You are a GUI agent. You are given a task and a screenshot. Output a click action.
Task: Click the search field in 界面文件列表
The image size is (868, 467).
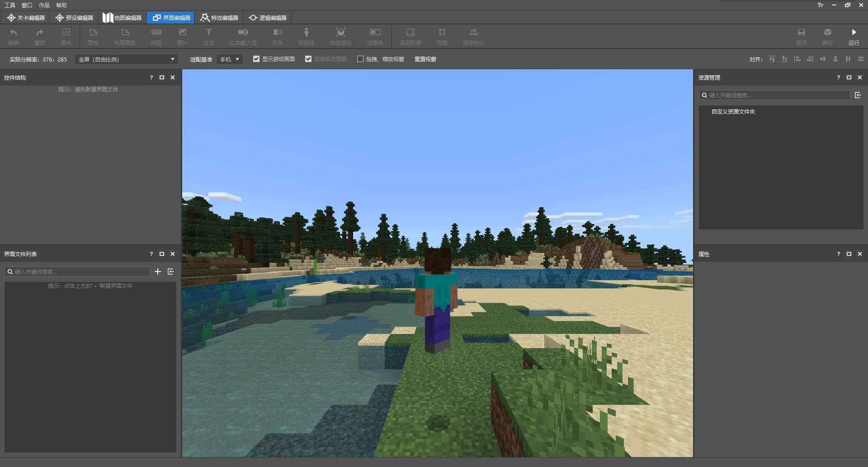click(77, 272)
